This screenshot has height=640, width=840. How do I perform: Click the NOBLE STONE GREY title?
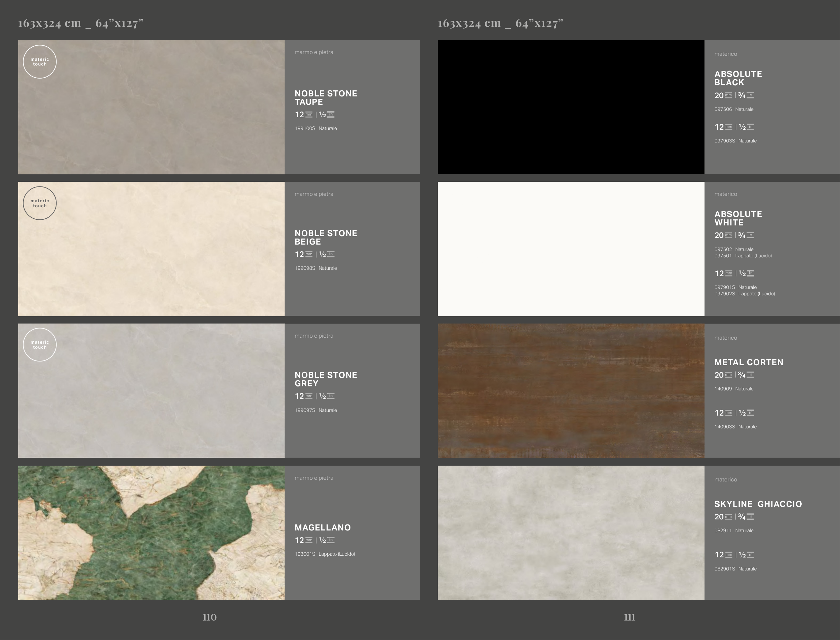326,379
